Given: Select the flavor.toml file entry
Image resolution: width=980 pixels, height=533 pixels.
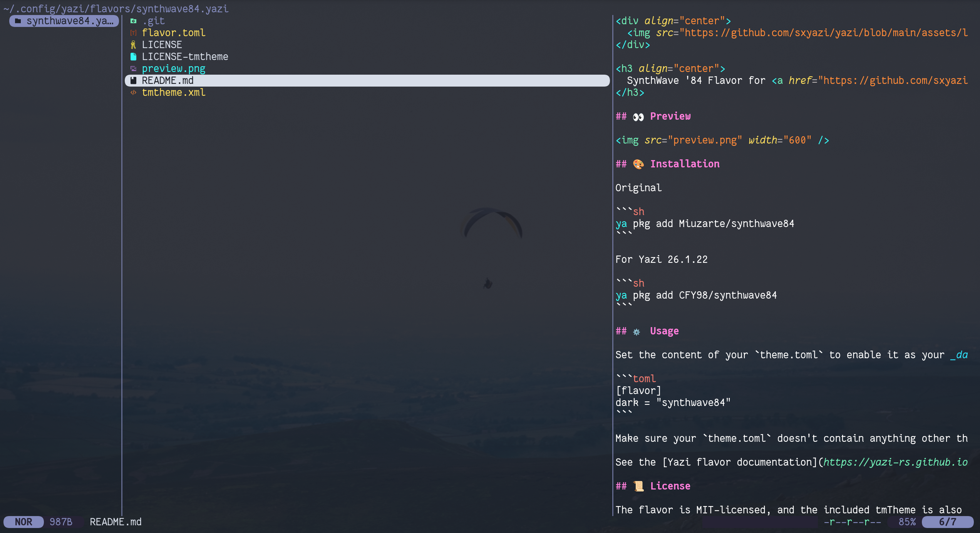Looking at the screenshot, I should pos(174,33).
